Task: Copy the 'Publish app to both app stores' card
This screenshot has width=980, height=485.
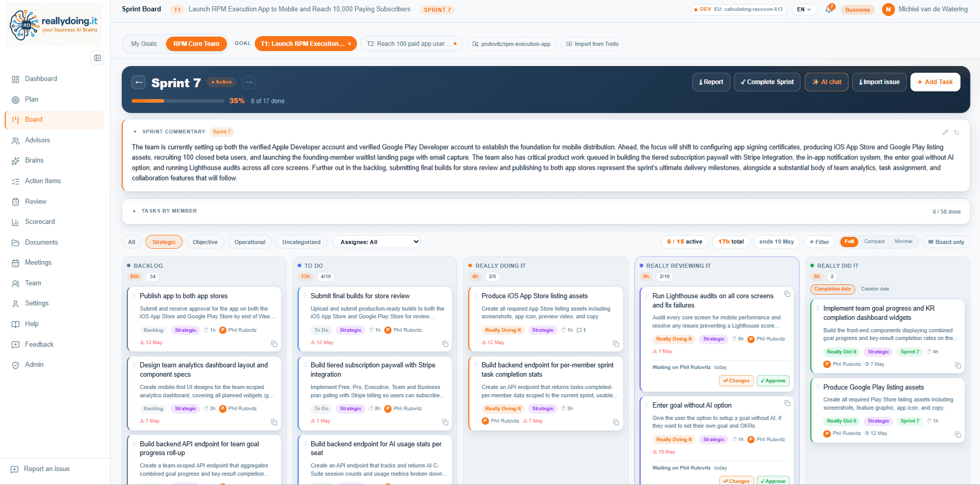Action: tap(274, 344)
